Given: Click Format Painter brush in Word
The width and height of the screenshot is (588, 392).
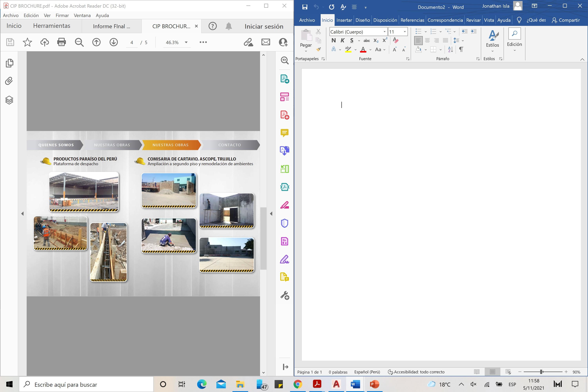Looking at the screenshot, I should pos(318,50).
